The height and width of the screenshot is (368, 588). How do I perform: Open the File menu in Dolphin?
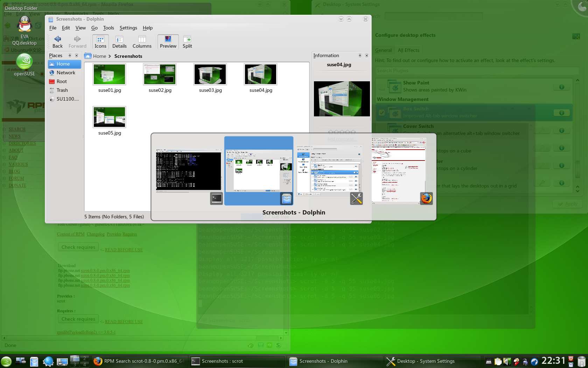(53, 28)
